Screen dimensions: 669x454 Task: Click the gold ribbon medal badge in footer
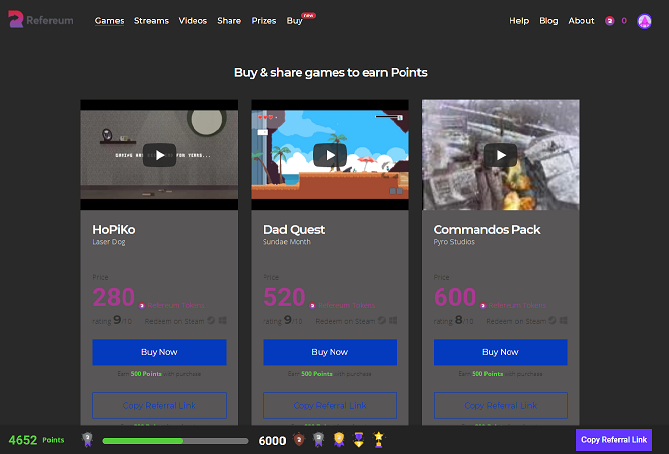[x=339, y=439]
